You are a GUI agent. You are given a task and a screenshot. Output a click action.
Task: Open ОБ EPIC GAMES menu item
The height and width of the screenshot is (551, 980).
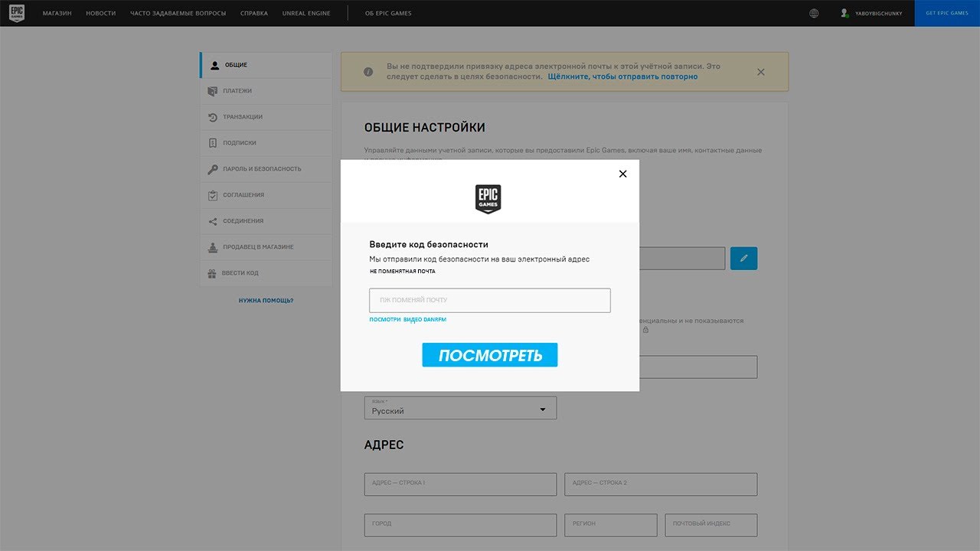[x=388, y=13]
